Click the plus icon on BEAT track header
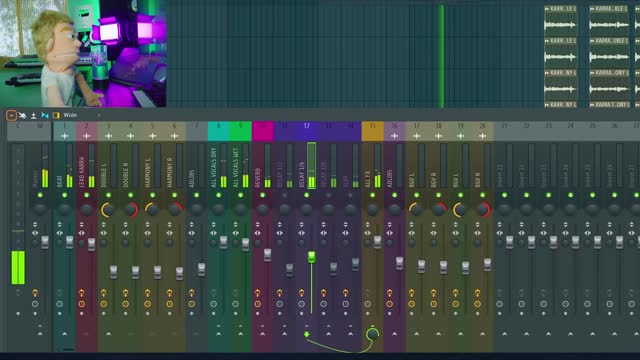Screen dimensions: 640x360 click(x=64, y=136)
